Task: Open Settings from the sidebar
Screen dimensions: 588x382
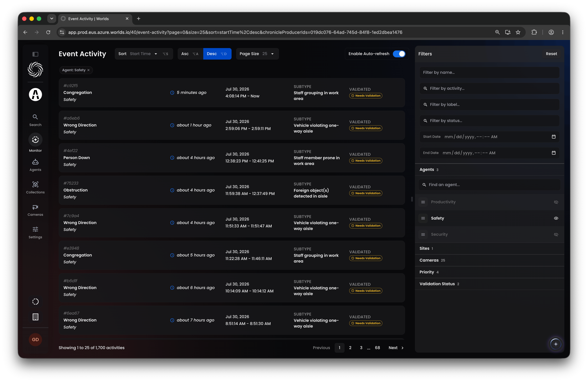Action: [x=35, y=233]
